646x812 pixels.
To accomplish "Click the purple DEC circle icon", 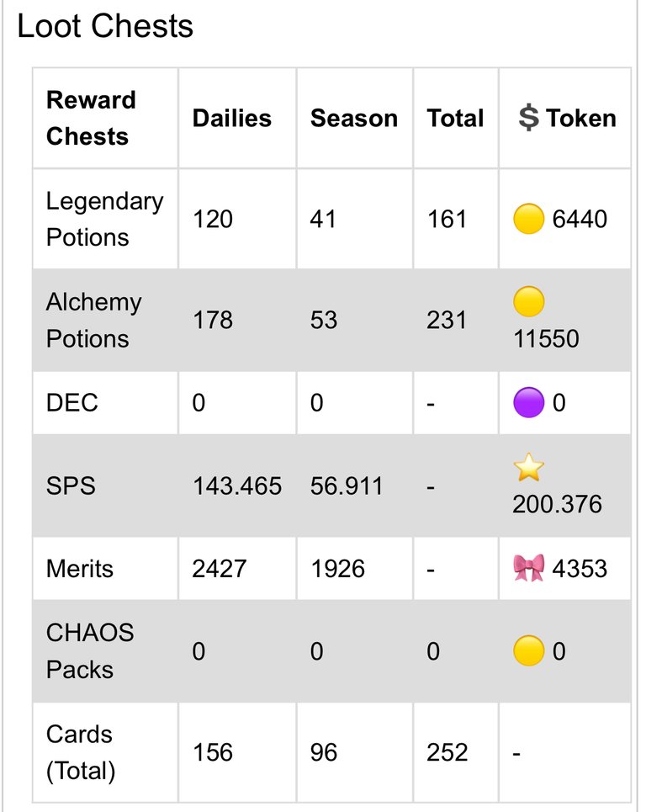I will point(528,402).
